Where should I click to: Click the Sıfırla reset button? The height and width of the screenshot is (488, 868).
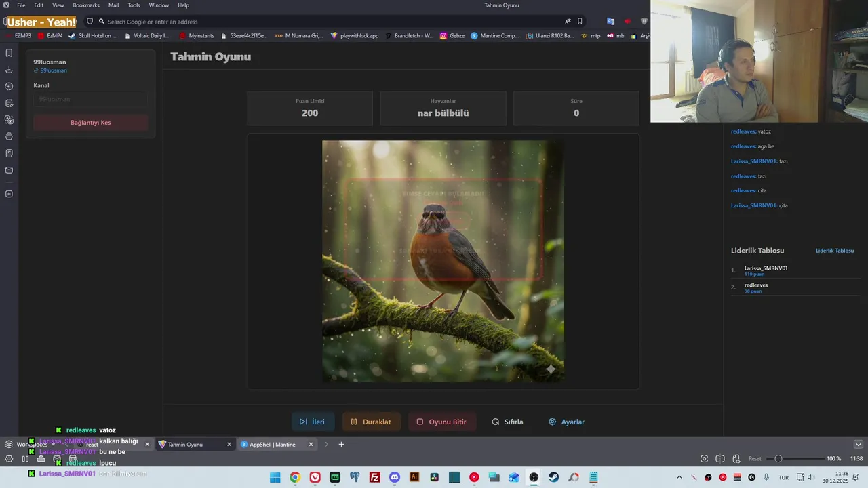tap(508, 422)
